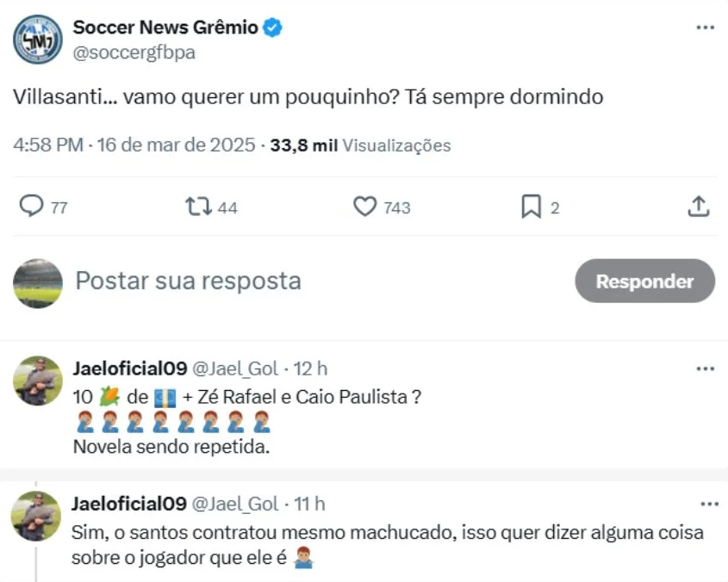Bookmark the Villasanti tweet
Viewport: 728px width, 582px height.
pyautogui.click(x=531, y=207)
